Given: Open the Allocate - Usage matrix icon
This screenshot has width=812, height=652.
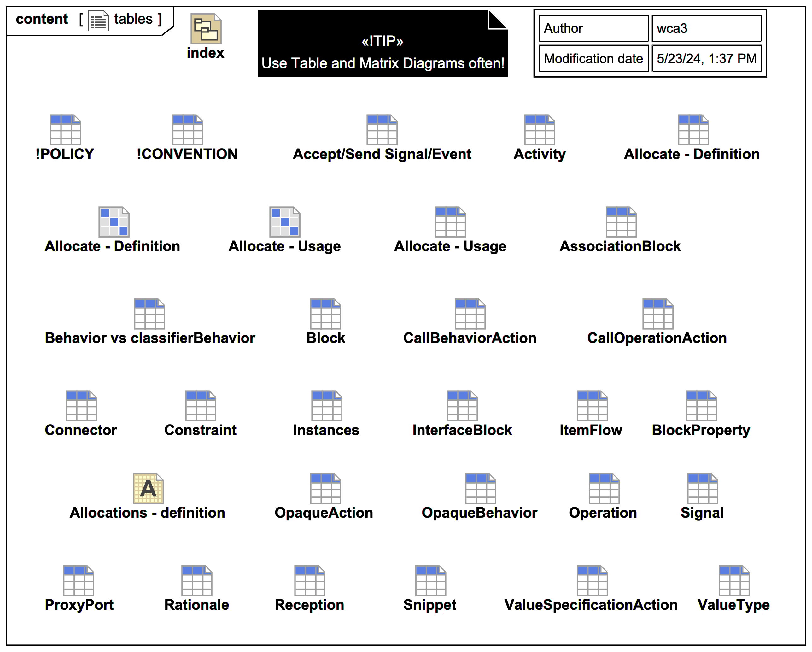Looking at the screenshot, I should coord(285,222).
